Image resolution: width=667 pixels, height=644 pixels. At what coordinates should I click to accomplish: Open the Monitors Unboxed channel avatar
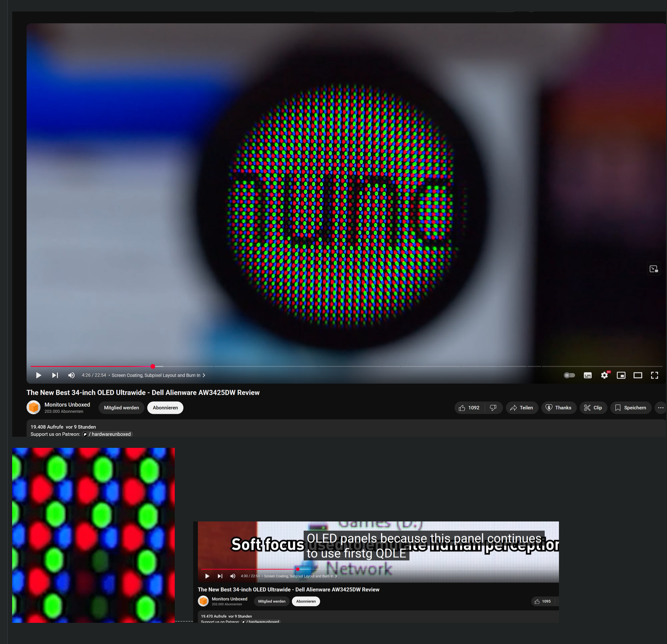[33, 407]
